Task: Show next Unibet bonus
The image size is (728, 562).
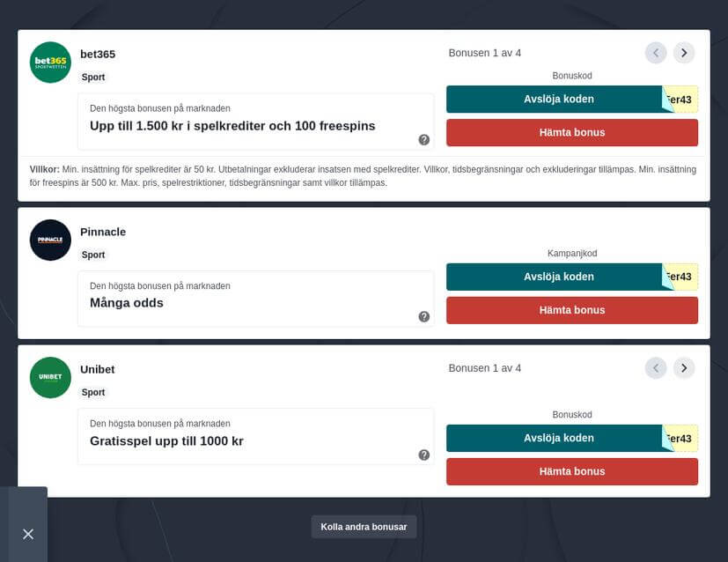Action: click(x=684, y=367)
